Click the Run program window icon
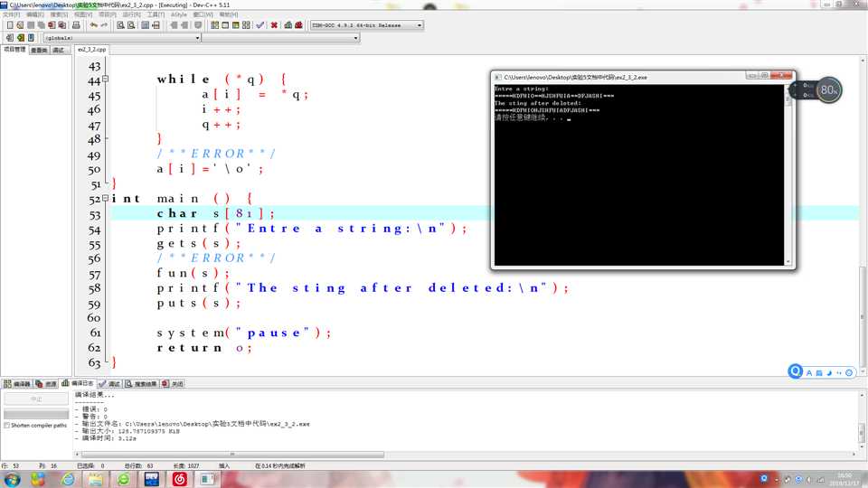868x488 pixels. point(225,25)
